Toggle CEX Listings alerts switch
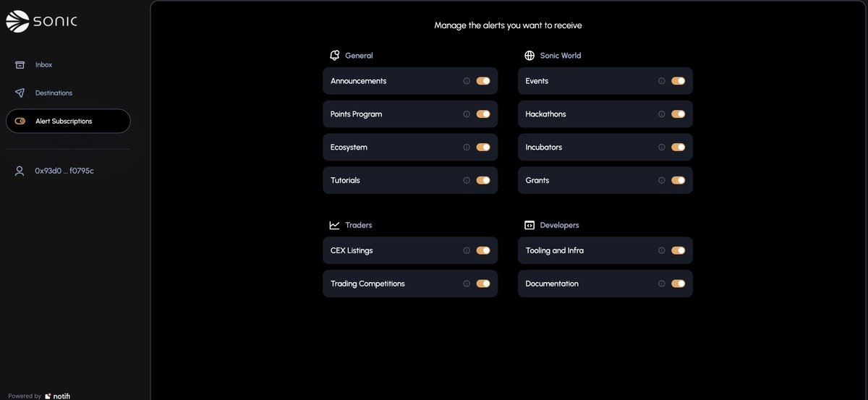Image resolution: width=868 pixels, height=400 pixels. [x=483, y=251]
